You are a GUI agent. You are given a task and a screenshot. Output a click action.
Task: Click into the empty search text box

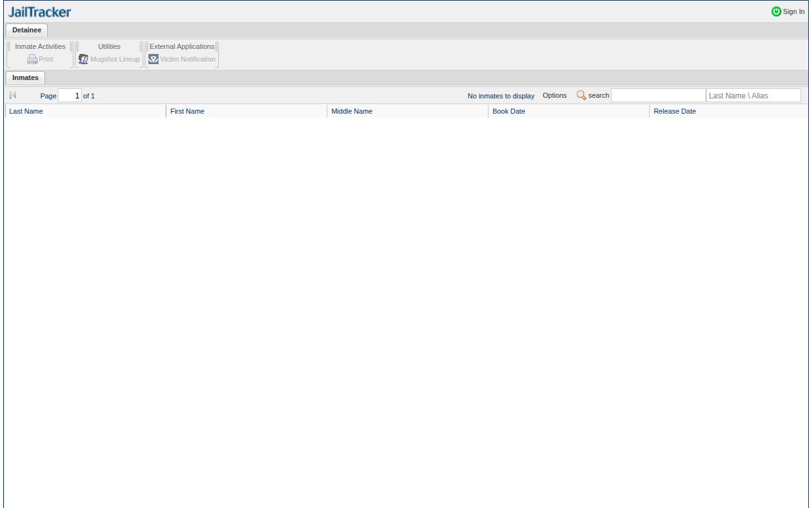[x=658, y=95]
